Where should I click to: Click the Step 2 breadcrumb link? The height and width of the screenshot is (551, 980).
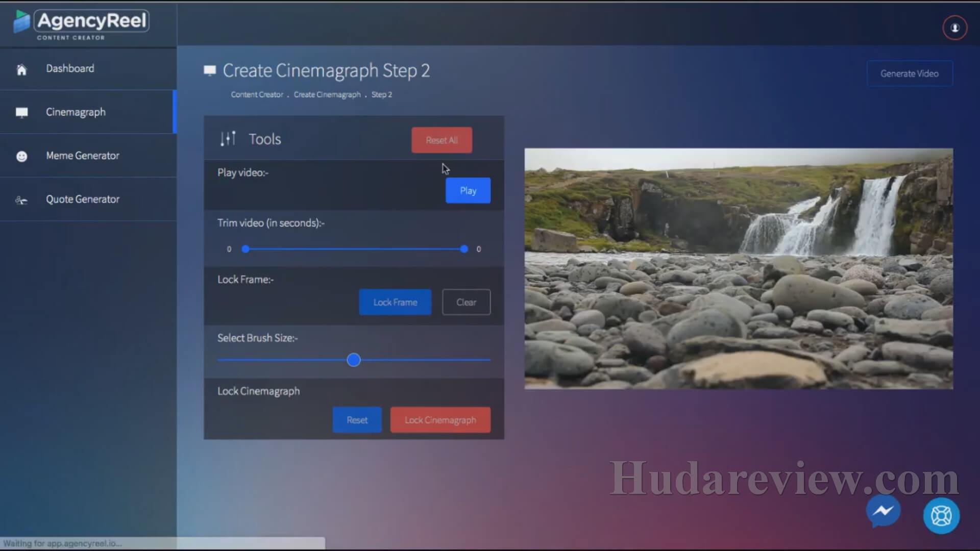pos(382,94)
